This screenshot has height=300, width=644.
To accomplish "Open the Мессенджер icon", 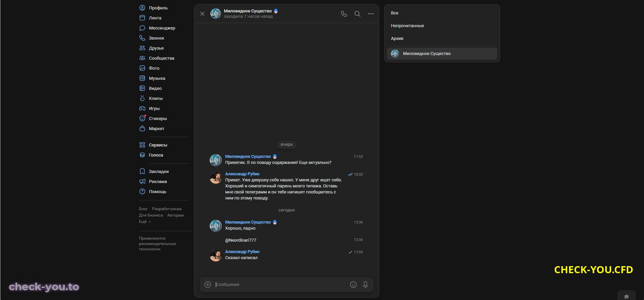I will click(x=142, y=28).
